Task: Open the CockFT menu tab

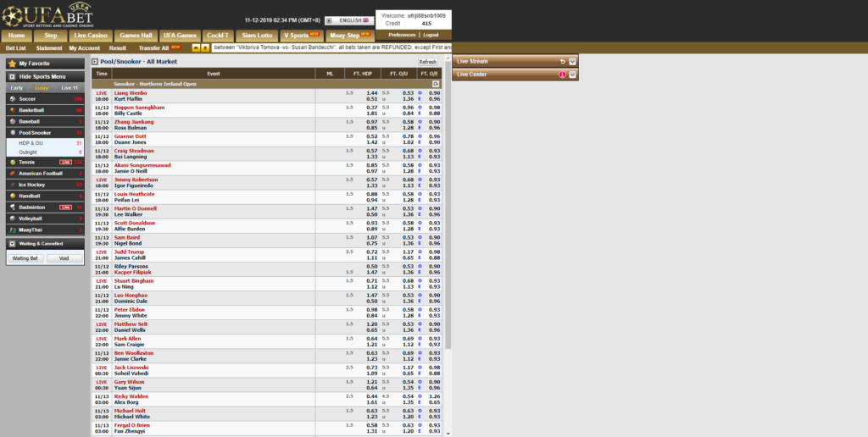Action: [x=218, y=36]
